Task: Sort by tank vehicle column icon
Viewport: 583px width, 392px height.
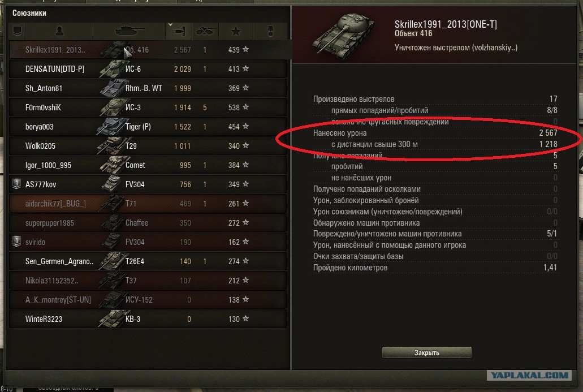Action: point(129,31)
